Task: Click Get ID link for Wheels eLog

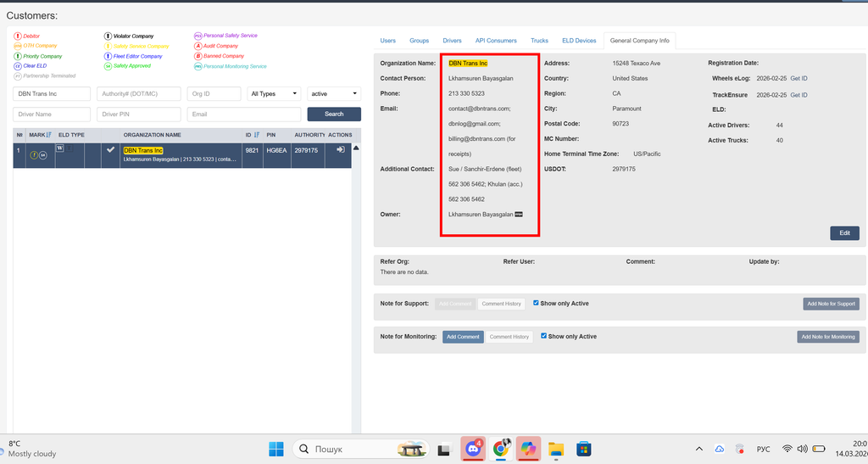Action: (798, 79)
